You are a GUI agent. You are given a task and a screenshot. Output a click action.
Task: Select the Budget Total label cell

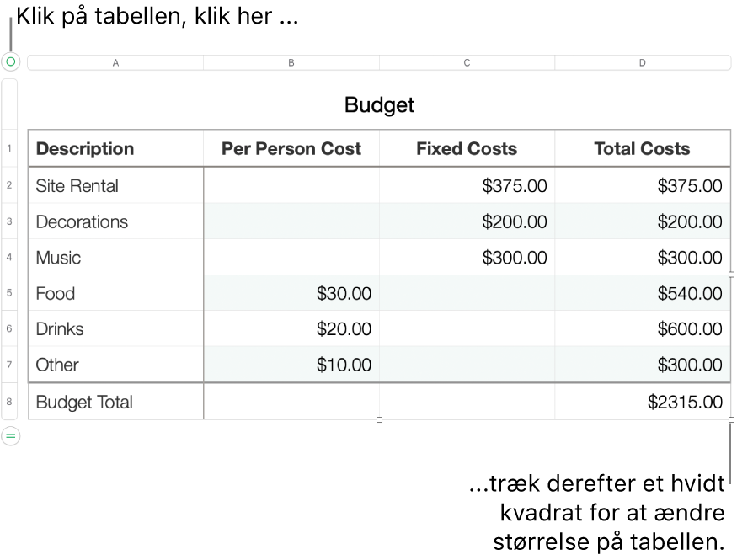(115, 402)
